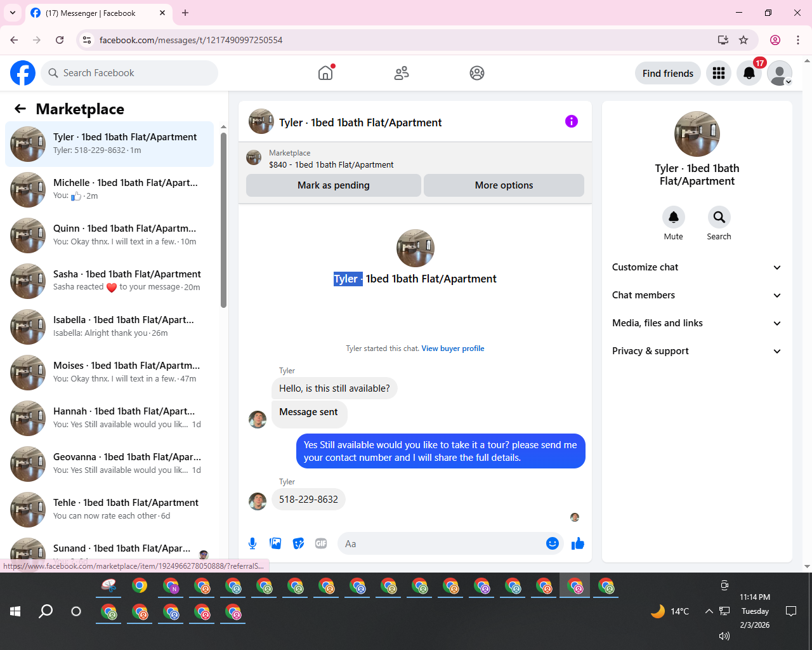The height and width of the screenshot is (650, 812).
Task: Go back with the browser back arrow
Action: coord(14,40)
